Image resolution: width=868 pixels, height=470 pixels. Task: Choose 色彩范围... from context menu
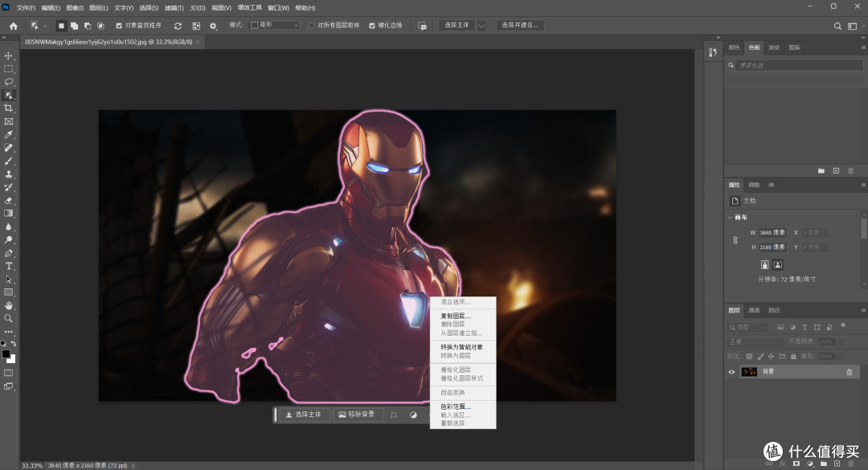tap(456, 407)
